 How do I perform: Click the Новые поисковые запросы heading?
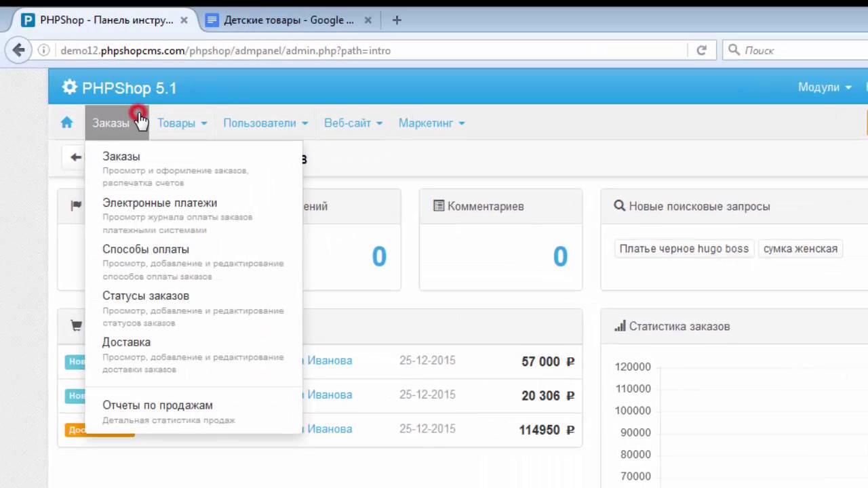pos(699,206)
